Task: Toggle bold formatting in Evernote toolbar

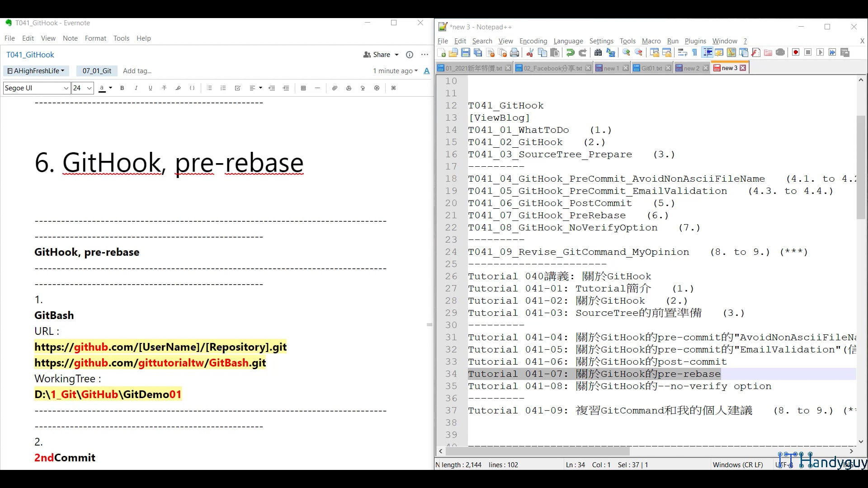Action: tap(122, 88)
